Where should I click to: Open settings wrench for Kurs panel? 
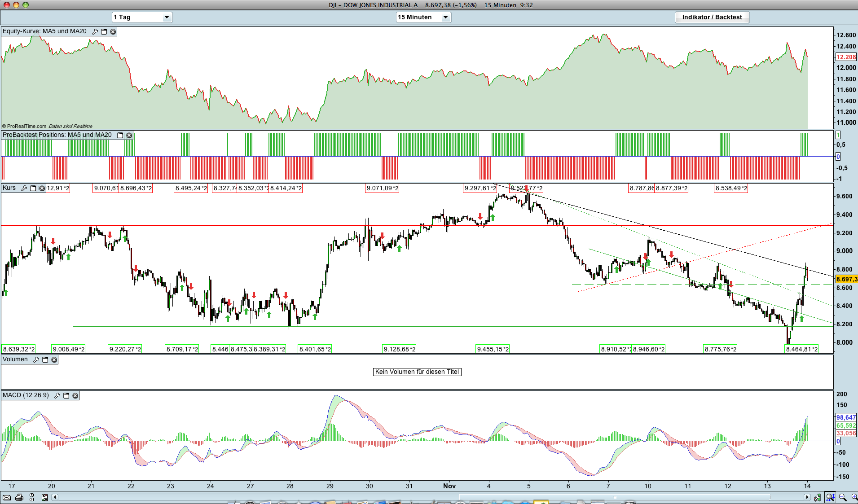[24, 188]
